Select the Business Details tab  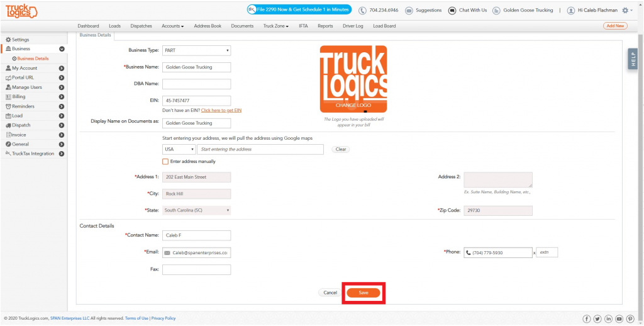pyautogui.click(x=96, y=35)
